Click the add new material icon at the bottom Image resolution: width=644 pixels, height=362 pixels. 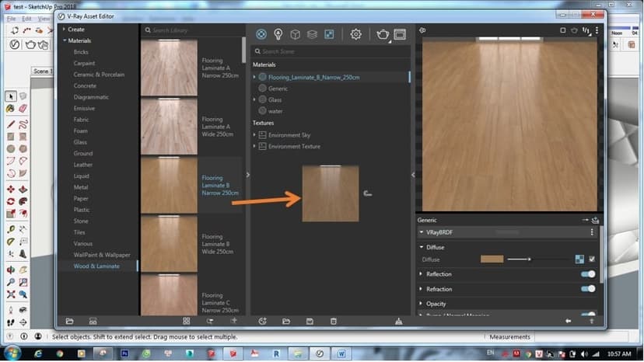click(262, 321)
